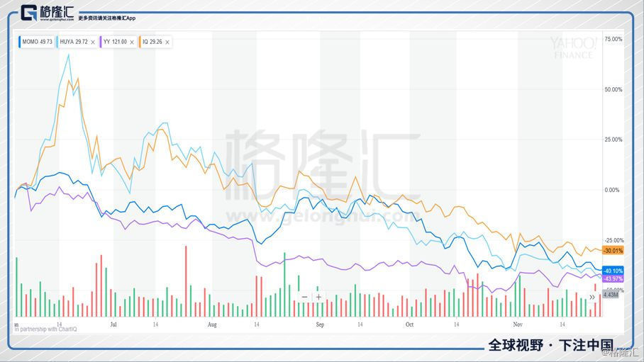This screenshot has width=644, height=362.
Task: Click the Gelonghui logo icon
Action: click(x=29, y=13)
